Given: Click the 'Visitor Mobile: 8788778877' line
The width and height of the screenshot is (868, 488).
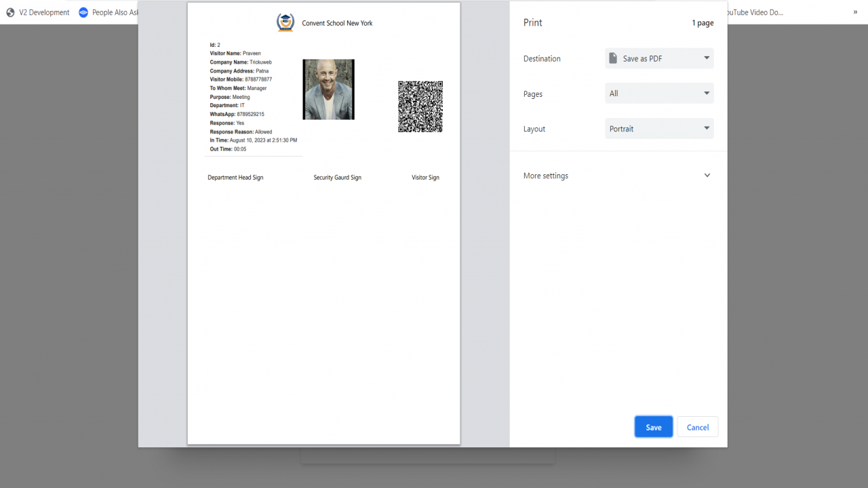Looking at the screenshot, I should 241,79.
